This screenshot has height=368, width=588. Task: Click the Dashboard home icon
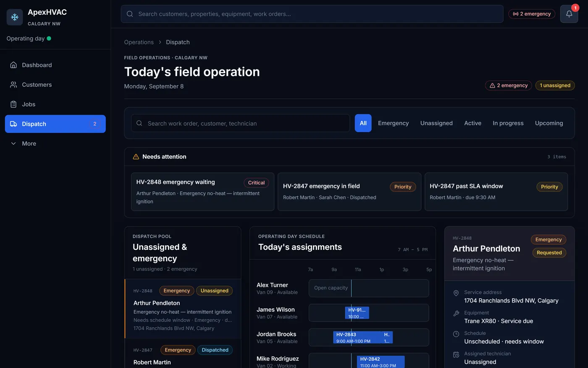coord(13,65)
